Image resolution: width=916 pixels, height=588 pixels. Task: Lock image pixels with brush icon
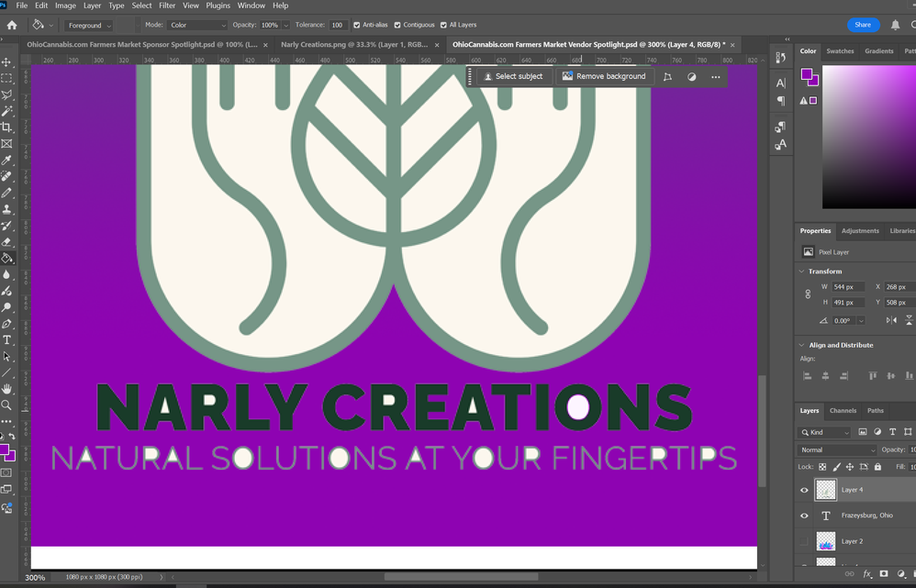click(x=836, y=467)
